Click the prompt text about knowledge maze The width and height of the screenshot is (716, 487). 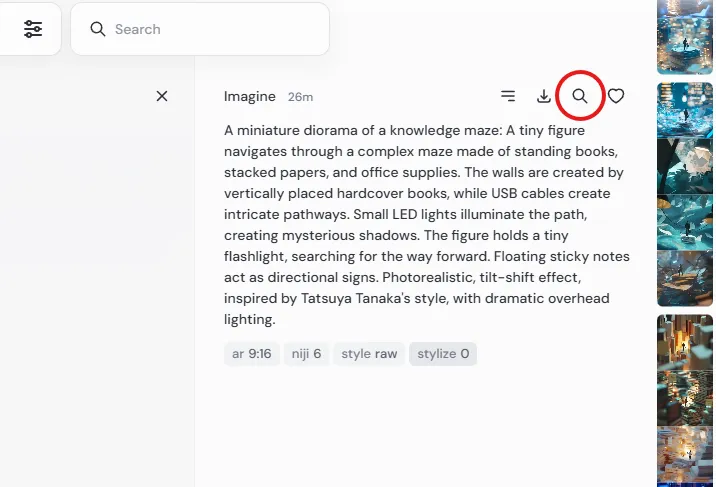(x=426, y=225)
